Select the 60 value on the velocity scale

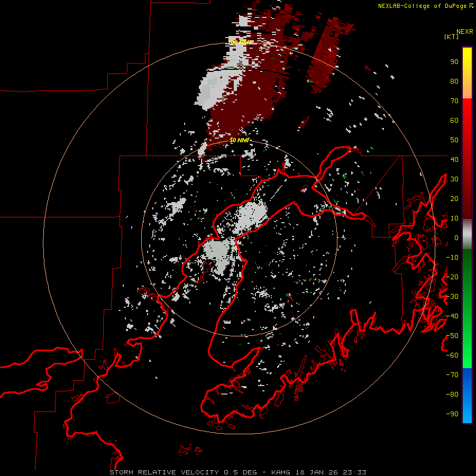[x=454, y=121]
